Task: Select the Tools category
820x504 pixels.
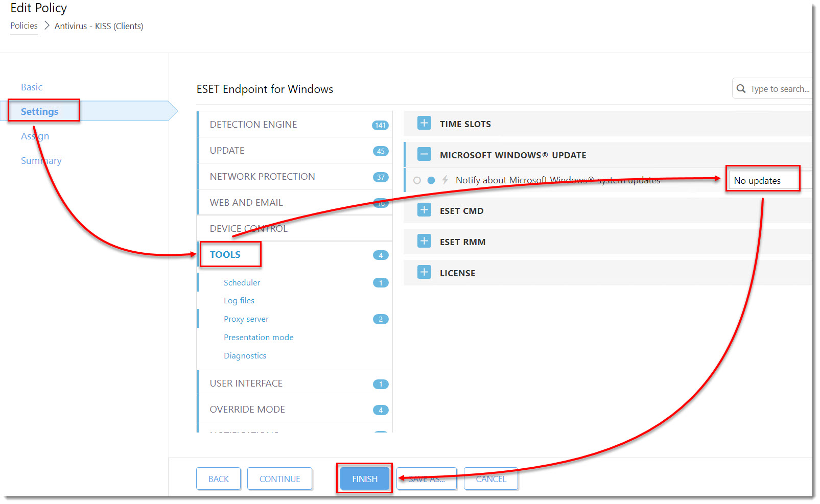Action: pos(295,254)
